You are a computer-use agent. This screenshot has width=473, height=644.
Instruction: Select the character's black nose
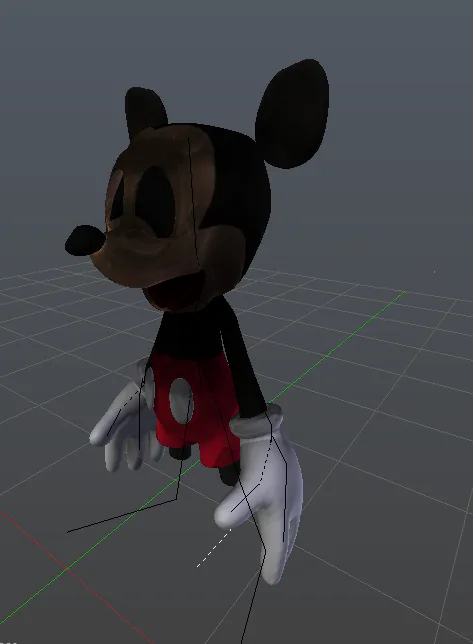(85, 240)
